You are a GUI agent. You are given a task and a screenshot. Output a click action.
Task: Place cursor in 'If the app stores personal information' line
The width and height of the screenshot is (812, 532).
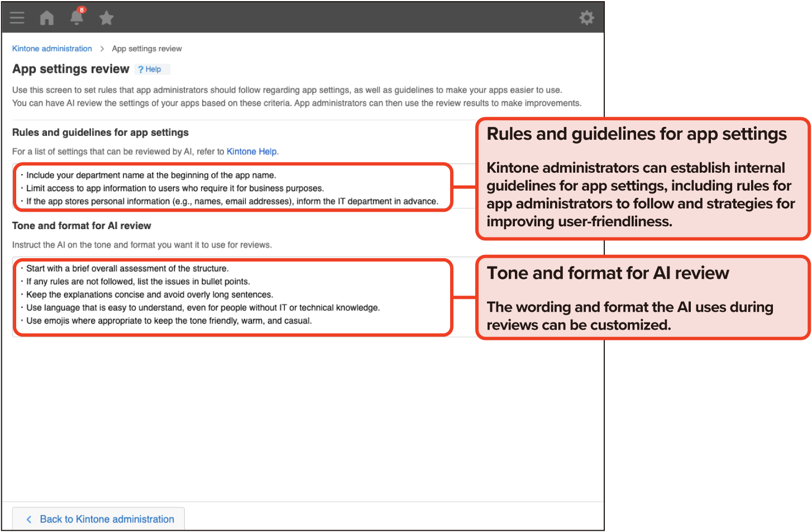tap(232, 201)
